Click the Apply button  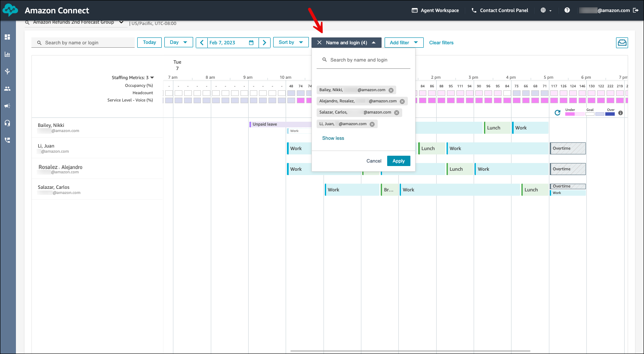pos(398,161)
